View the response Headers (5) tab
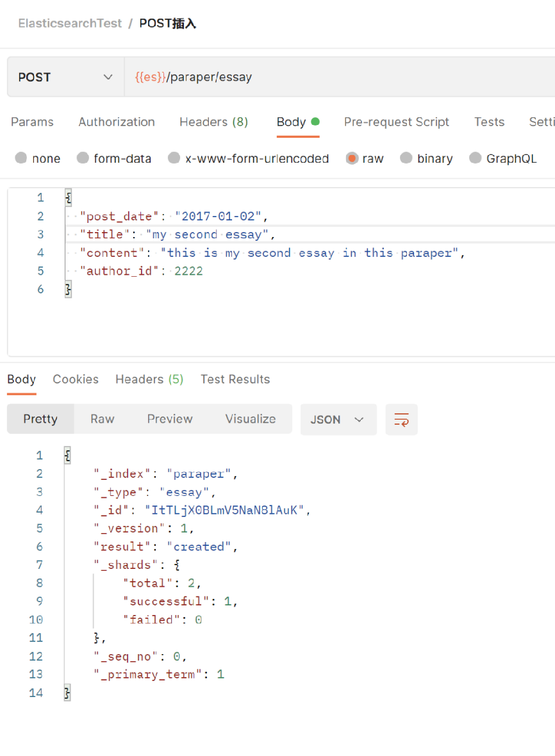 [x=149, y=379]
